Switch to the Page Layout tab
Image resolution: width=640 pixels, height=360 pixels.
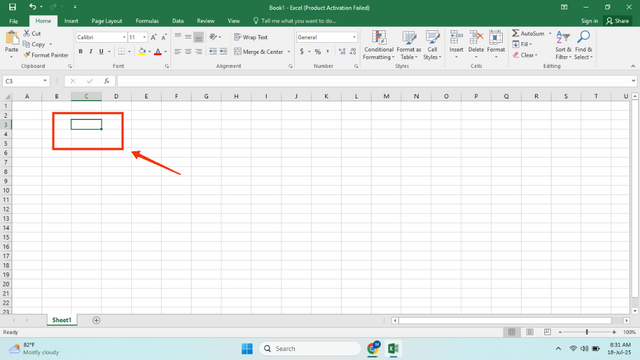tap(107, 21)
